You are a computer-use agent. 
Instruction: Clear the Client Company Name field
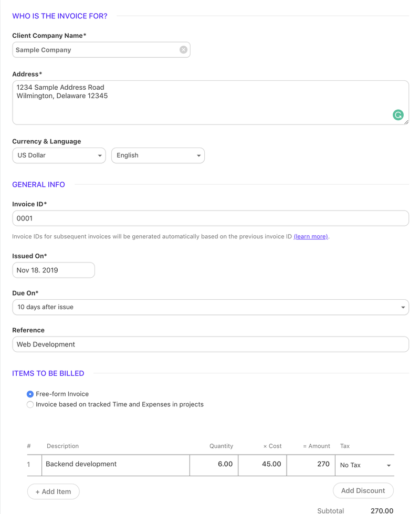pyautogui.click(x=183, y=50)
